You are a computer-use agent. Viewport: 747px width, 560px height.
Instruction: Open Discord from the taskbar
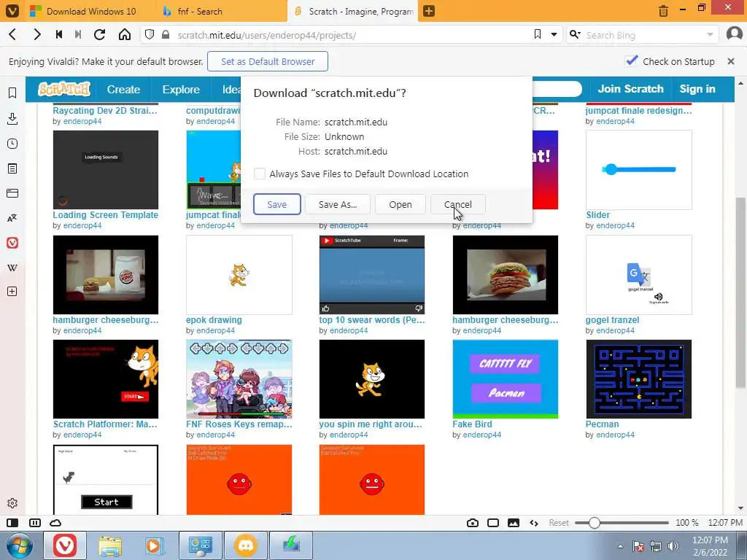tap(246, 545)
